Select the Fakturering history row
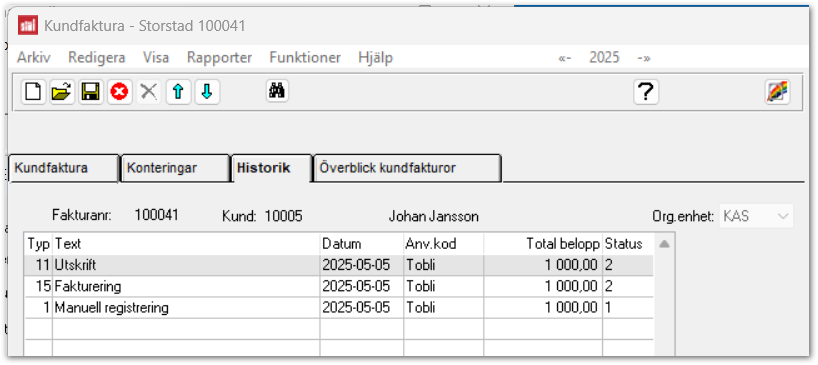 coord(339,286)
